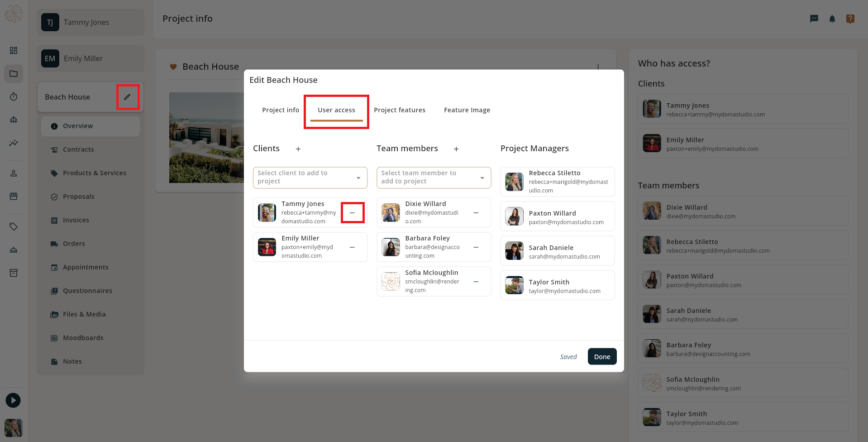Image resolution: width=868 pixels, height=442 pixels.
Task: Click the pencil edit icon beside Beach House
Action: (128, 97)
